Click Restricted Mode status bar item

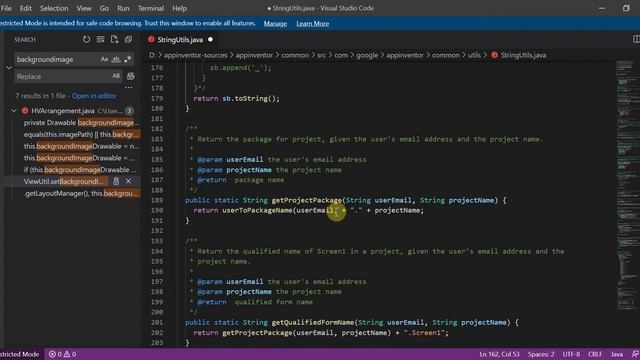click(x=20, y=354)
